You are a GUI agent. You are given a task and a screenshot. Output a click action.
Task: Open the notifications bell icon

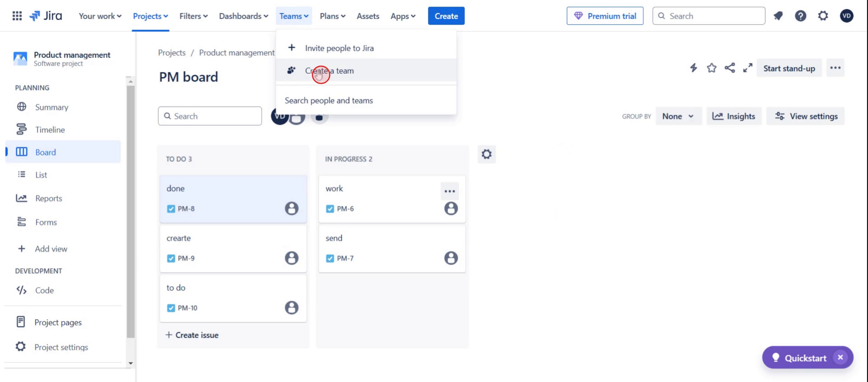778,16
